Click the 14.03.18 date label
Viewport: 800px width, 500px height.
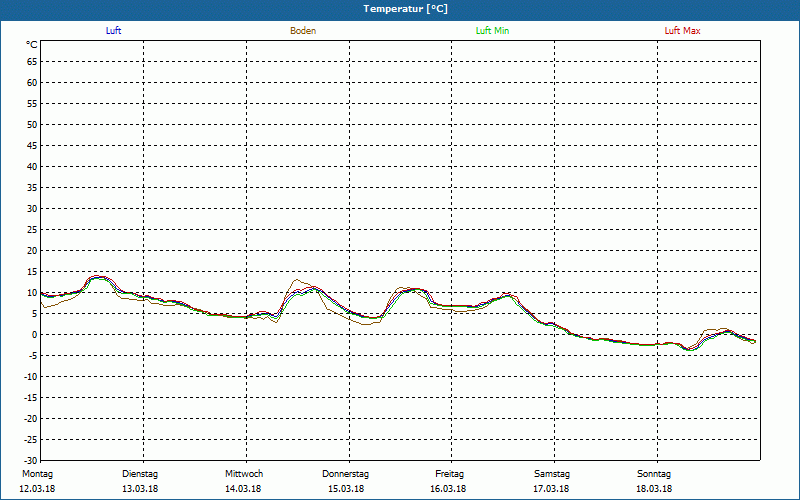tap(243, 489)
